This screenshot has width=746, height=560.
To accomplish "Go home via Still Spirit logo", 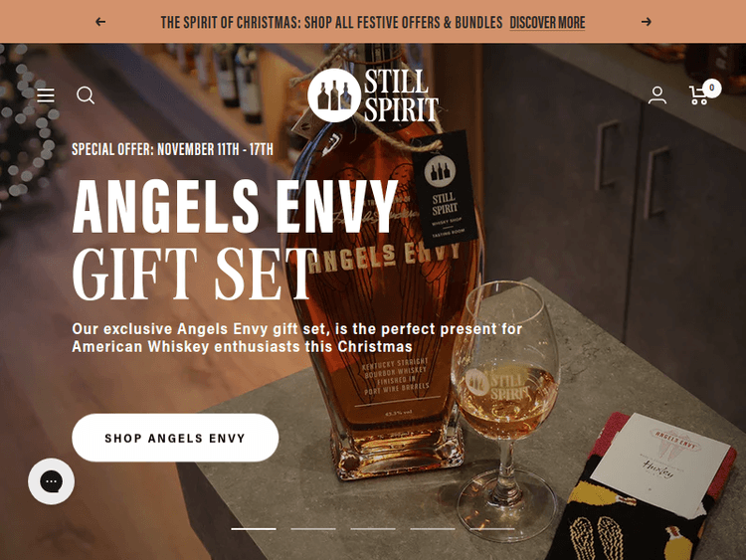I will pos(373,95).
